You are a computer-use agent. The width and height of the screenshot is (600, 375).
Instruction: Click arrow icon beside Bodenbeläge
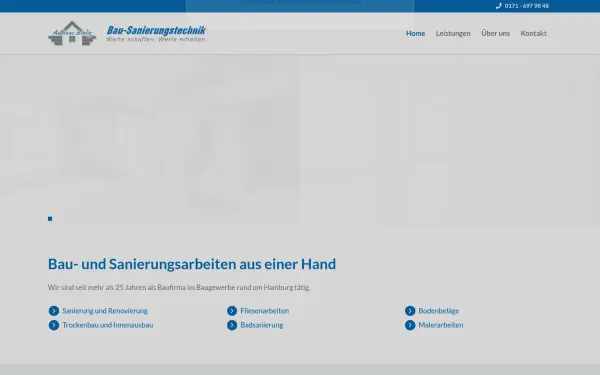[410, 311]
